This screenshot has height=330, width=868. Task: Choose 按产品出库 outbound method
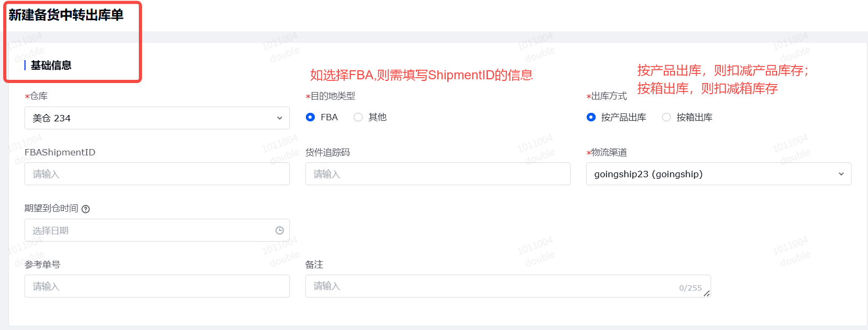[x=591, y=117]
